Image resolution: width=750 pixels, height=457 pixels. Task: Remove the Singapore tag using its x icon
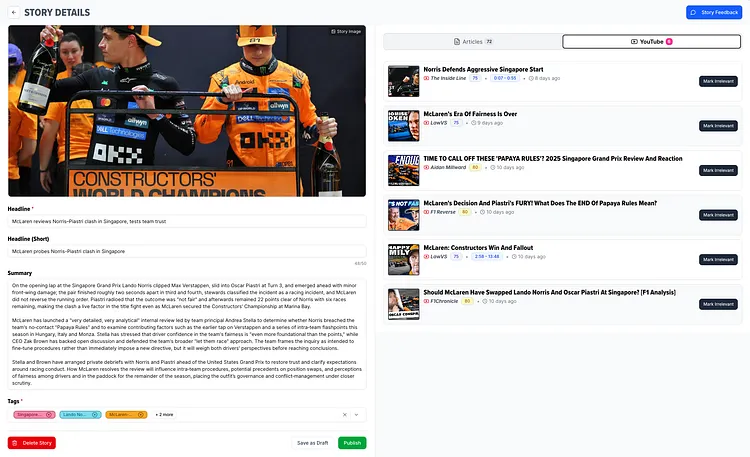coord(47,414)
